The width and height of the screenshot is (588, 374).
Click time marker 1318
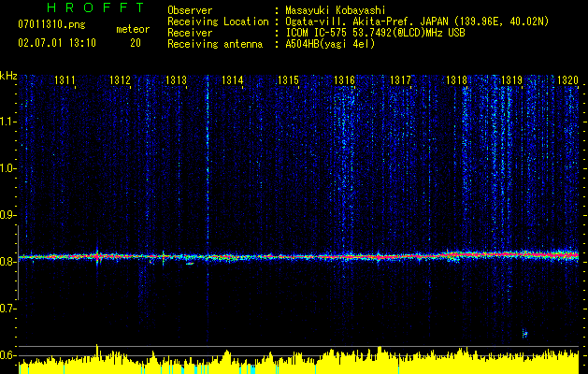(x=456, y=80)
